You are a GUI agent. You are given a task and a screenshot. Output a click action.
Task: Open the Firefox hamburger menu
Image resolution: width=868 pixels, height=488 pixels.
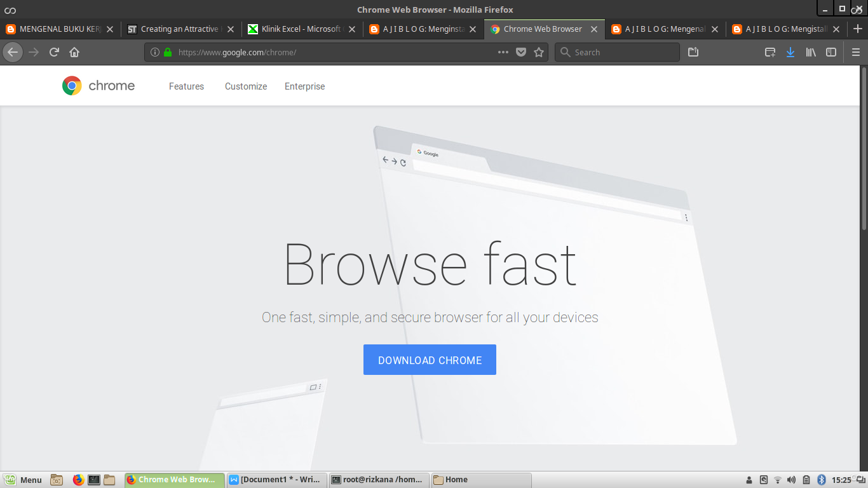tap(856, 52)
